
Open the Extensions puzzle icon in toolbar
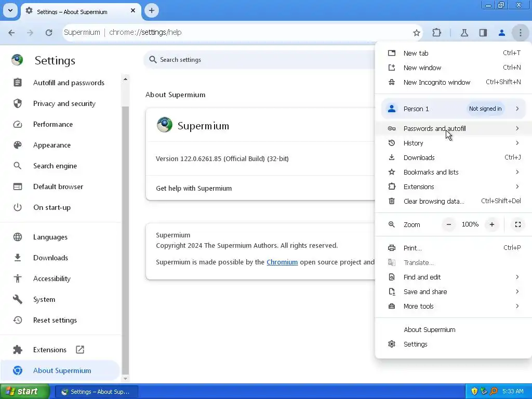coord(436,33)
